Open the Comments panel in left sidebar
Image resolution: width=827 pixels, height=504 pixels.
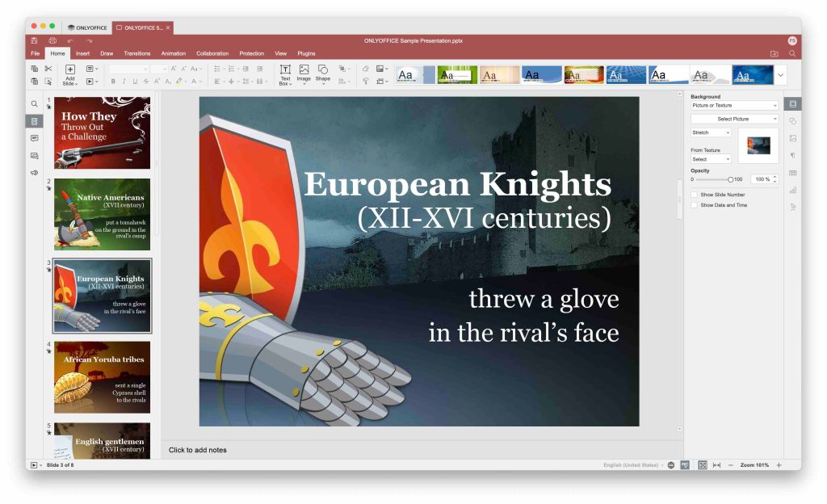[x=34, y=138]
